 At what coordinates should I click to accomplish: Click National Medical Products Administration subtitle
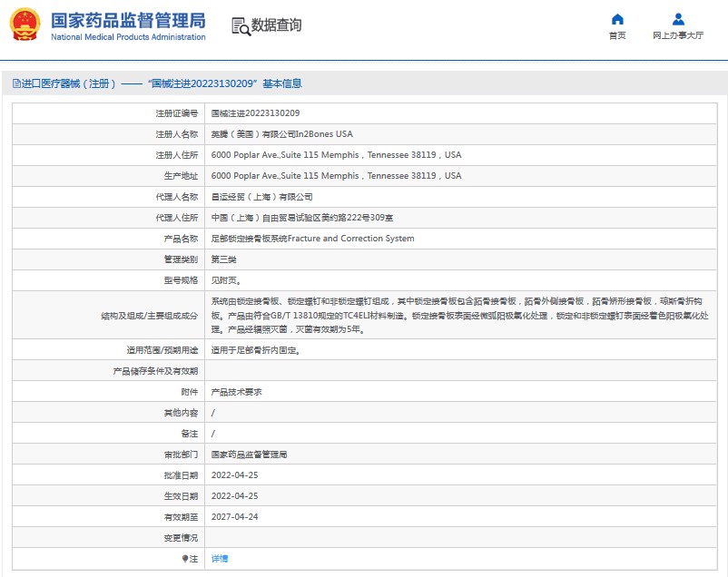128,37
